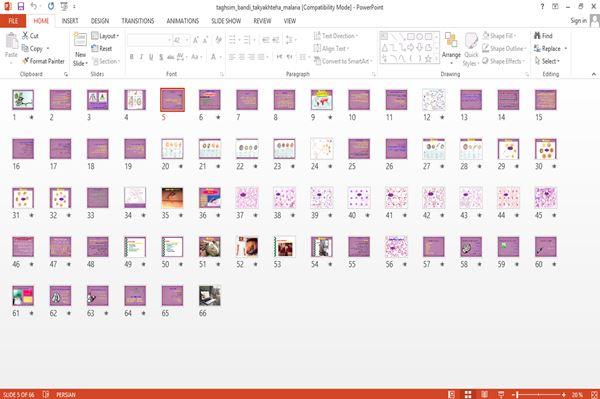Screen dimensions: 600x399
Task: Click the Convert to SmartArt button
Action: tap(343, 61)
